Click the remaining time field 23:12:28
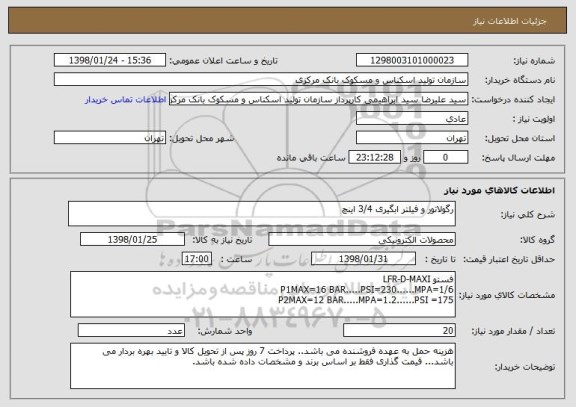576x407 pixels. click(x=374, y=158)
